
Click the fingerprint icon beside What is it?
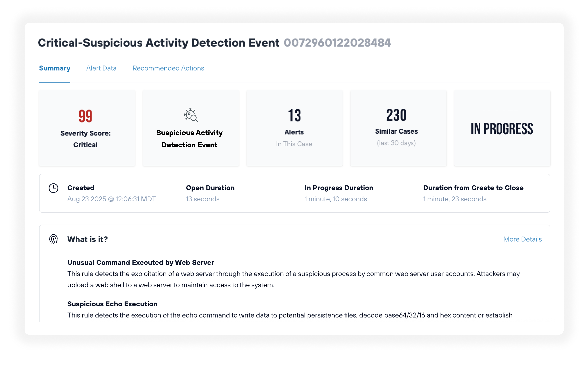[x=53, y=239]
